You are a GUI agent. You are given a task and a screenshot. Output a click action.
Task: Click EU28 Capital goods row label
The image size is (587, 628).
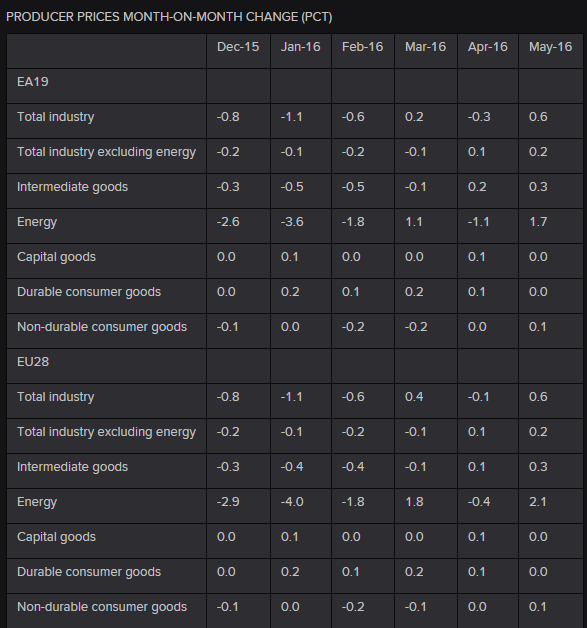[x=56, y=537]
